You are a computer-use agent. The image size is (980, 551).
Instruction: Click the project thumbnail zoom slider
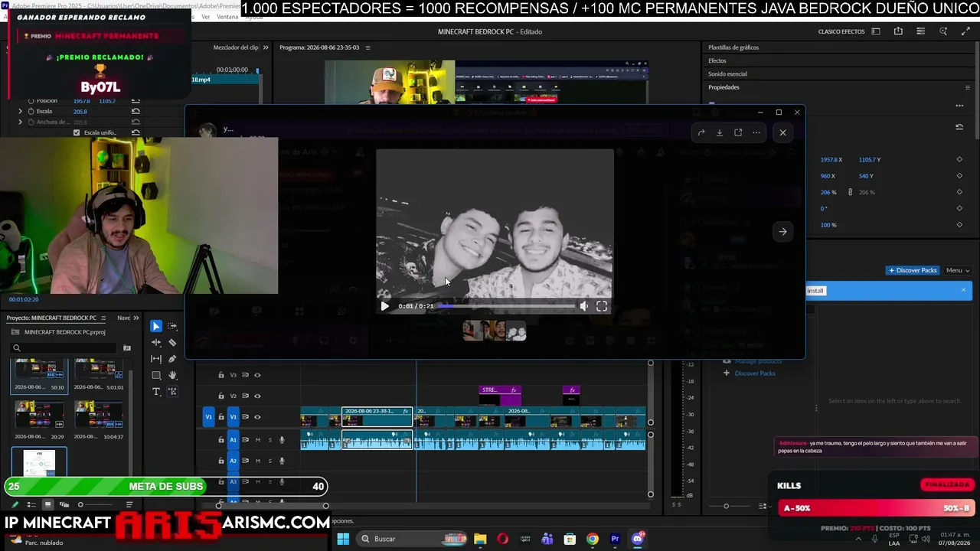(96, 504)
